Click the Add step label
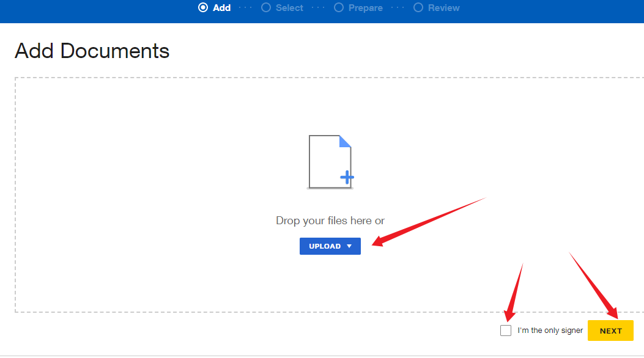This screenshot has width=644, height=358. [223, 7]
